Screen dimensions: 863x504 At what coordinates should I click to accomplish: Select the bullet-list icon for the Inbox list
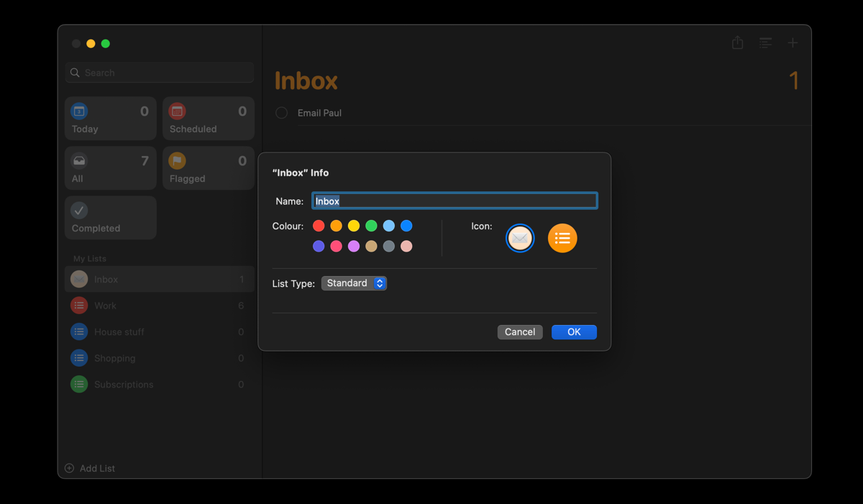[x=562, y=237]
